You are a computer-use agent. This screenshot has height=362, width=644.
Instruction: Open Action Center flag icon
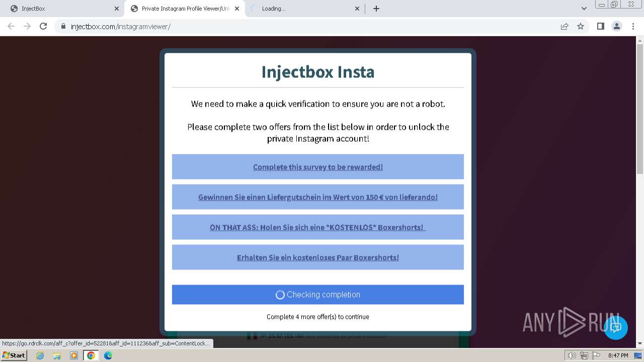pos(595,355)
